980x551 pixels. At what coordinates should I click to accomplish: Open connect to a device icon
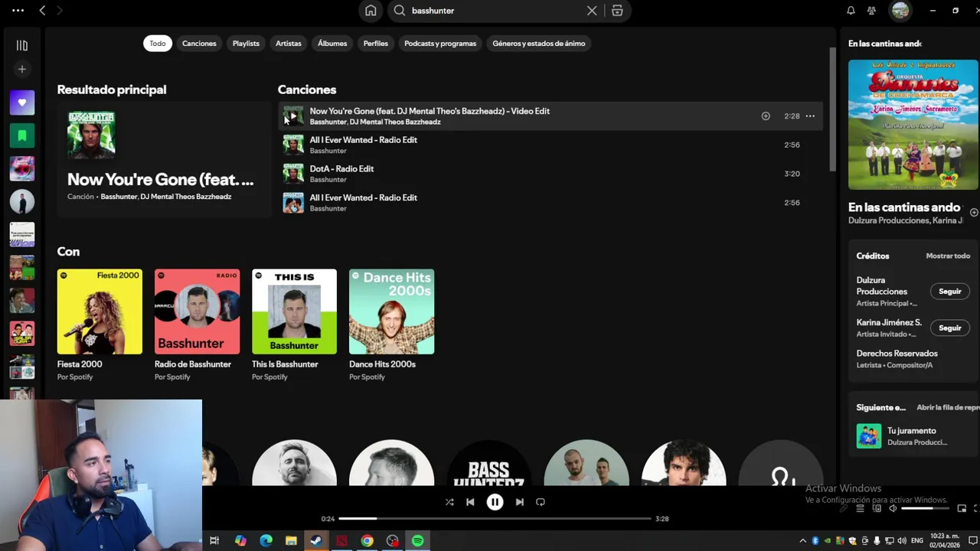(x=877, y=508)
